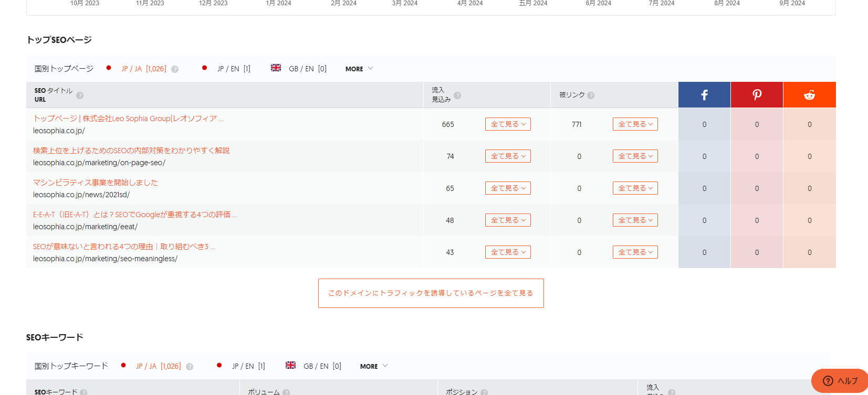Expand 全て見る traffic for seo-meaningless row
The height and width of the screenshot is (395, 868).
pos(508,252)
